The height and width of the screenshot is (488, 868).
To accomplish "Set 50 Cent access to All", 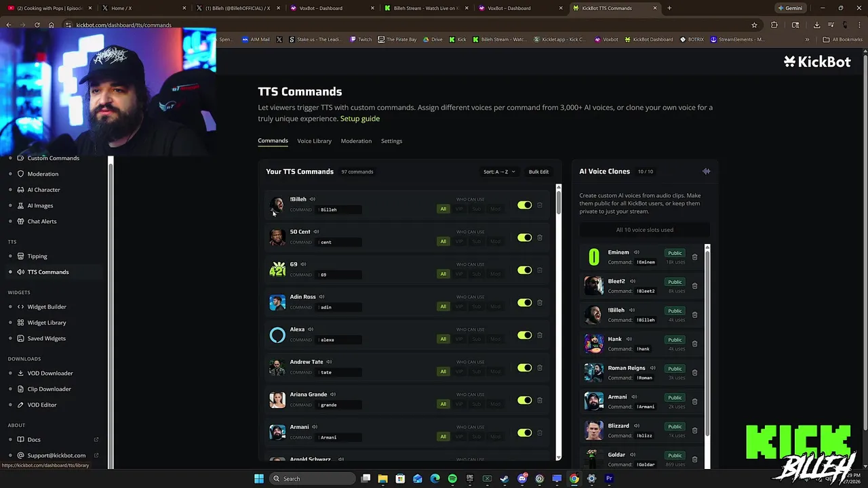I will click(443, 241).
